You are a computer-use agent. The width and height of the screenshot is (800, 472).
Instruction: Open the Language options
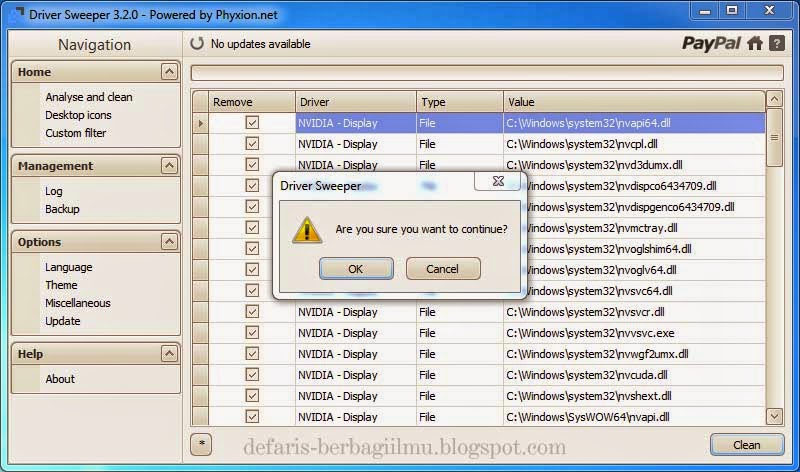click(x=68, y=267)
